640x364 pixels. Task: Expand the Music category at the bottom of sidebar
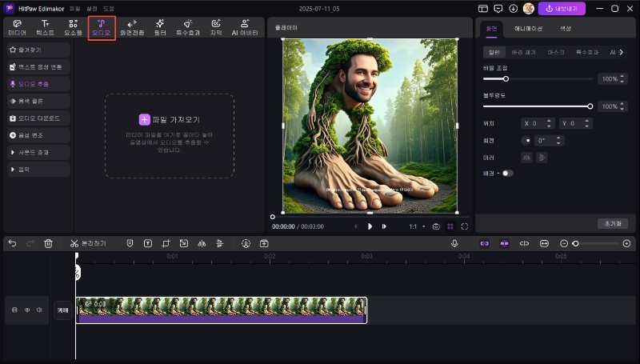coord(38,170)
